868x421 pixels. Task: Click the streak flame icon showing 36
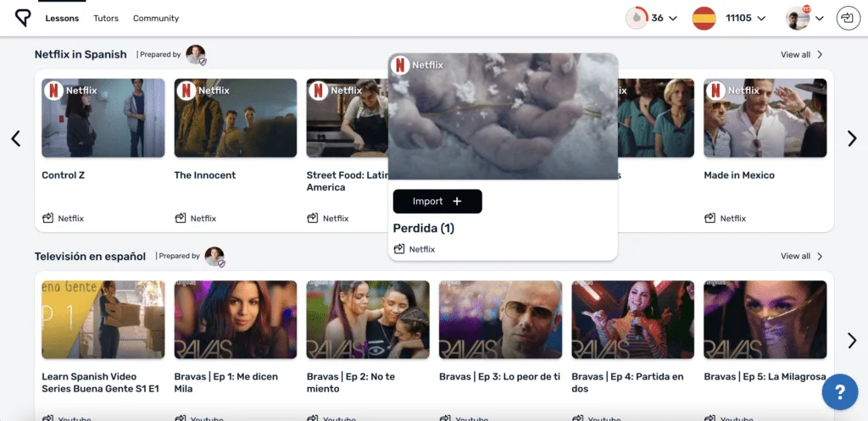point(636,18)
